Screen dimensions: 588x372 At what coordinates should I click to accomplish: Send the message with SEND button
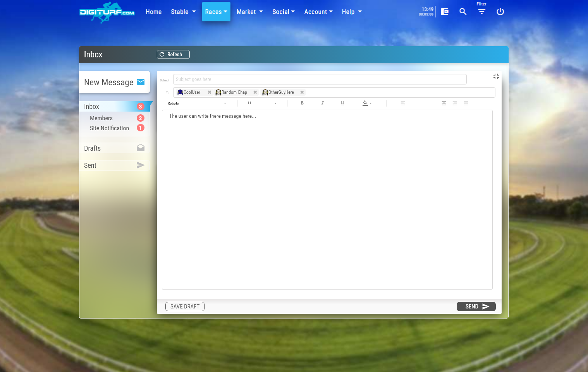pyautogui.click(x=476, y=307)
